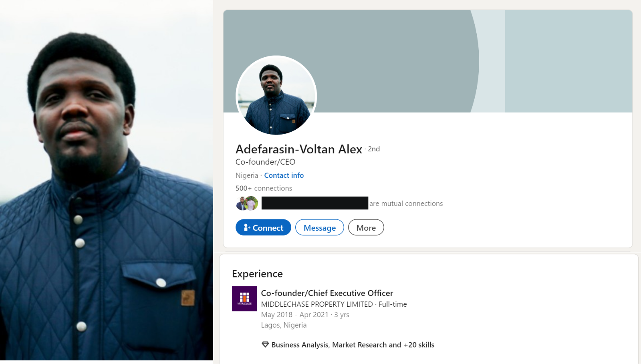Open Co-founder/Chief Executive Officer position title

pos(327,293)
